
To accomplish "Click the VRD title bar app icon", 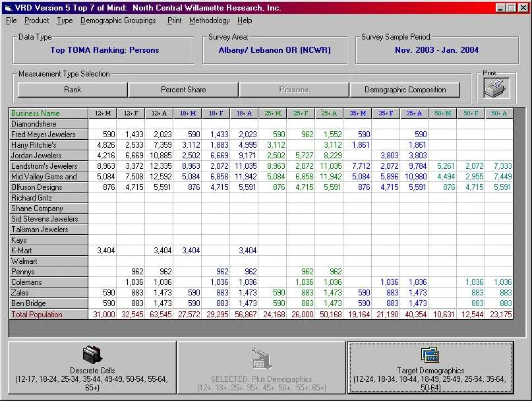I will 8,8.
